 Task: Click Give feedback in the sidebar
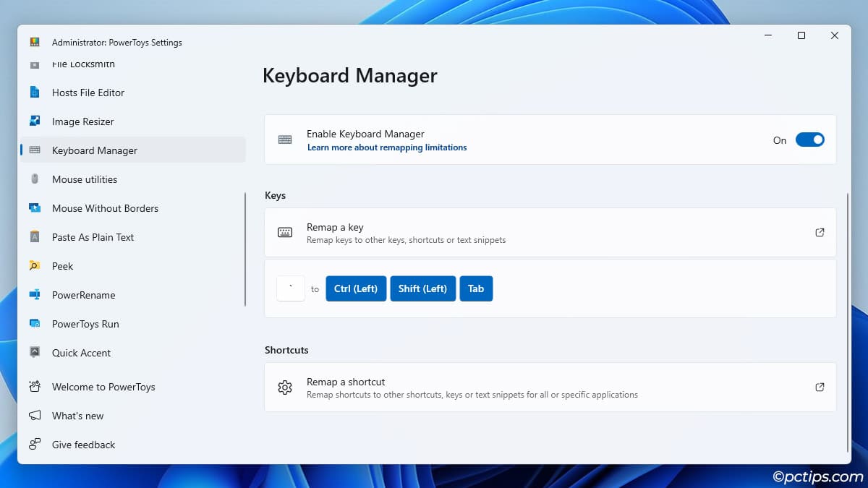pos(83,445)
